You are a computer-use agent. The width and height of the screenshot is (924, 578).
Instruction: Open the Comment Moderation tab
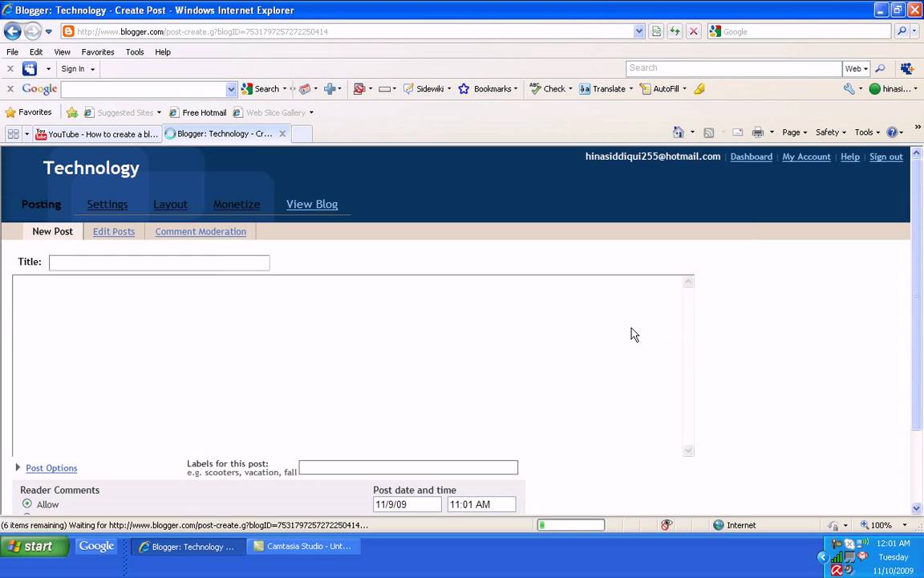201,231
